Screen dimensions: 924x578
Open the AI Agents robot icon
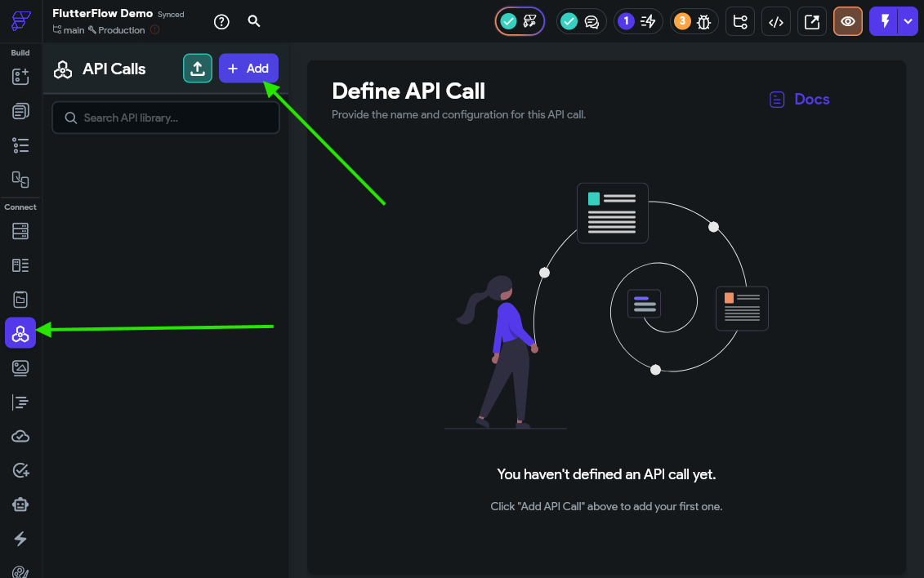(20, 505)
